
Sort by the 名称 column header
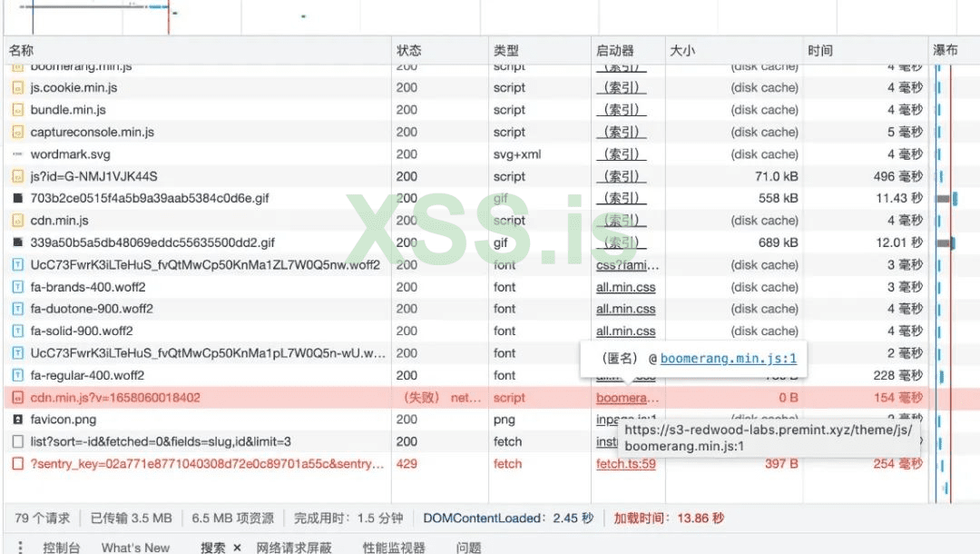[x=198, y=51]
